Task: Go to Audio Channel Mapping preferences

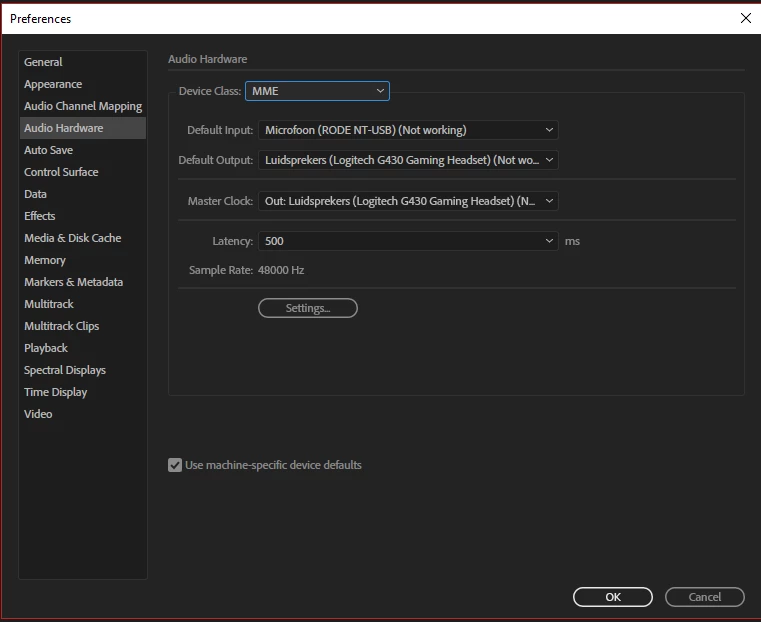Action: pos(83,106)
